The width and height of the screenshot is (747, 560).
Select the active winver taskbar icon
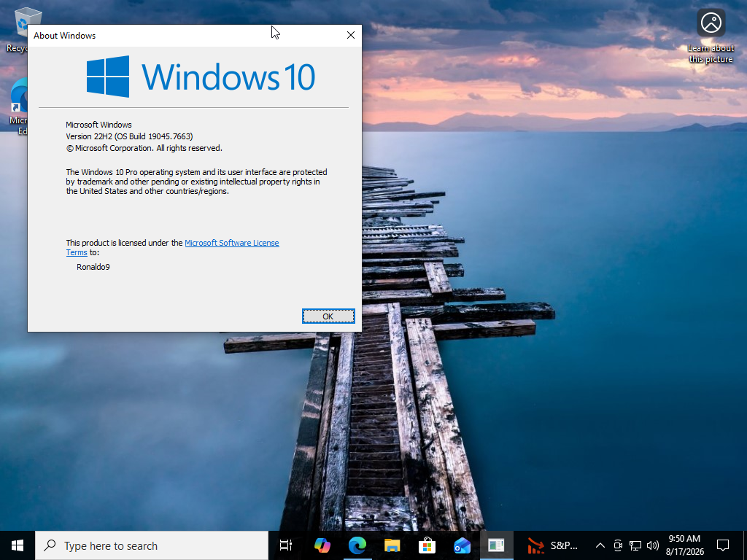(x=496, y=545)
